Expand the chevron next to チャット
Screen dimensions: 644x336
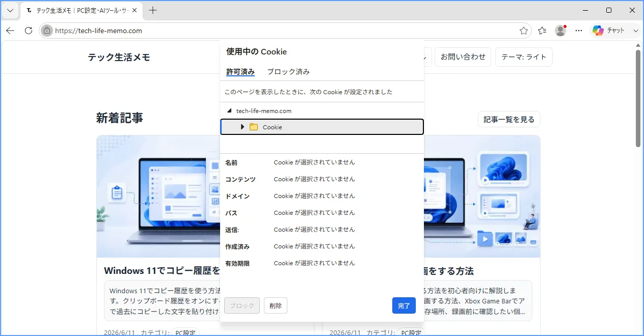635,31
